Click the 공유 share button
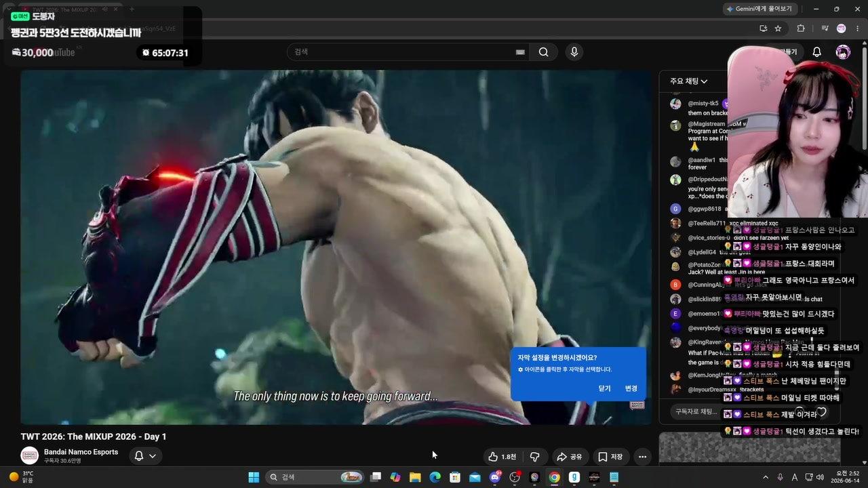868x488 pixels. pyautogui.click(x=570, y=457)
